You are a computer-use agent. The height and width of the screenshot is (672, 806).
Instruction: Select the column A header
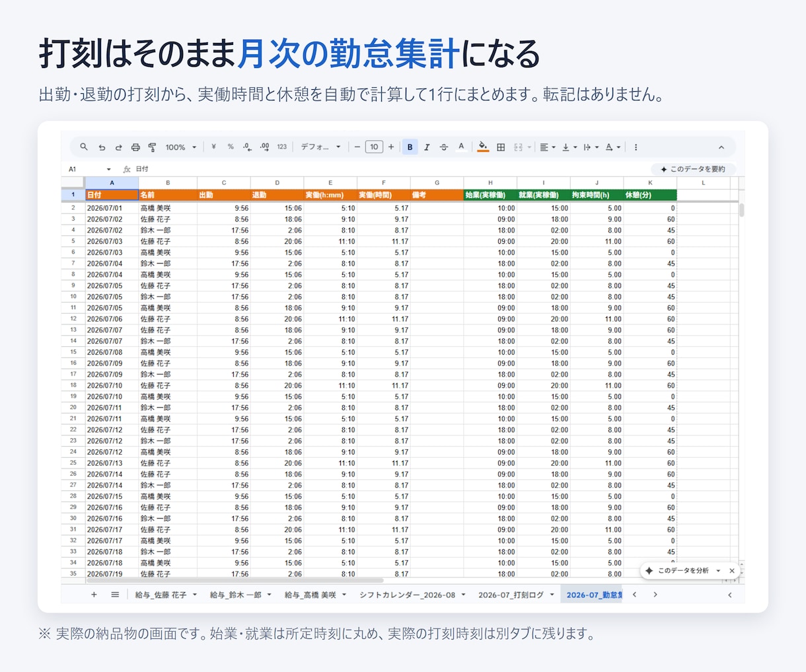pyautogui.click(x=112, y=182)
